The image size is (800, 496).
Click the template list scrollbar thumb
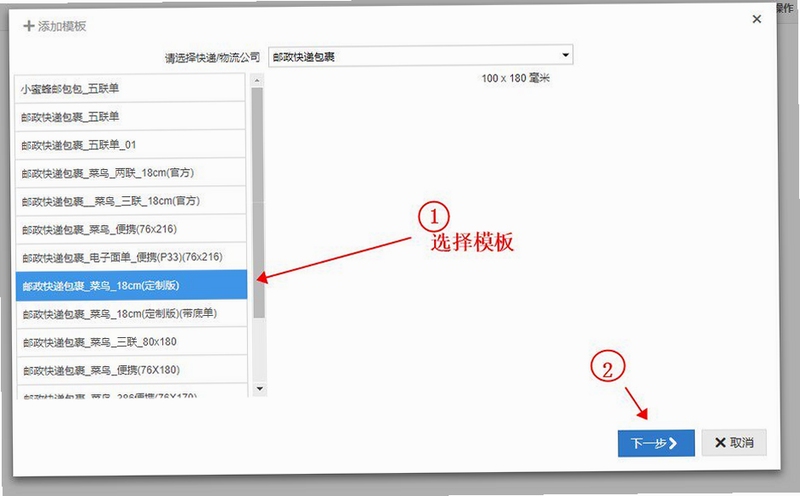click(x=259, y=203)
